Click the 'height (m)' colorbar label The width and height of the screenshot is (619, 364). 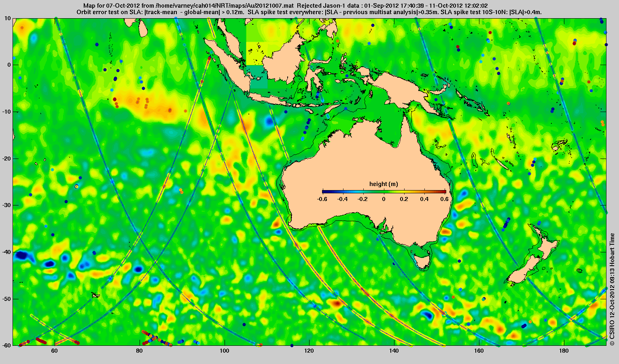pyautogui.click(x=384, y=184)
